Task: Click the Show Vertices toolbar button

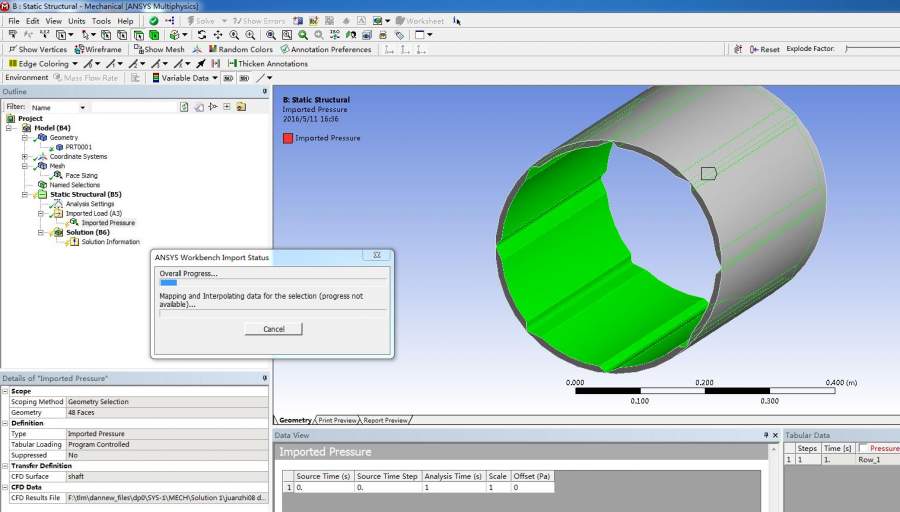Action: [x=37, y=49]
